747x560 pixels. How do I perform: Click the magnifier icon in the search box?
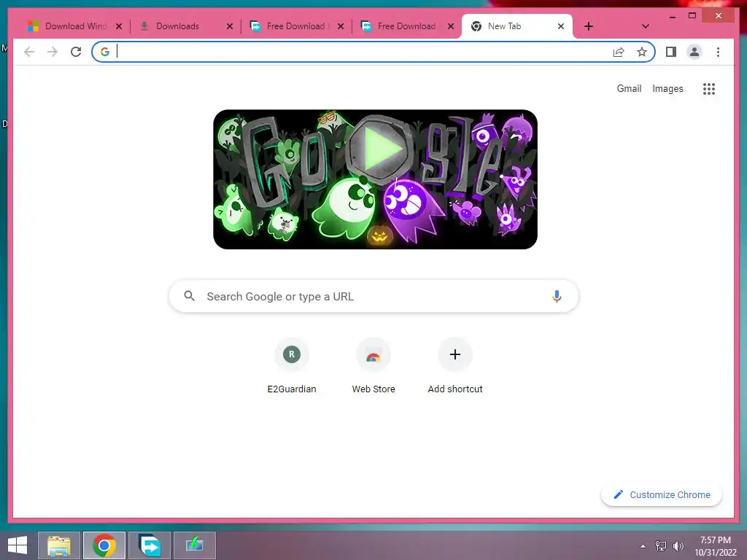pyautogui.click(x=189, y=296)
